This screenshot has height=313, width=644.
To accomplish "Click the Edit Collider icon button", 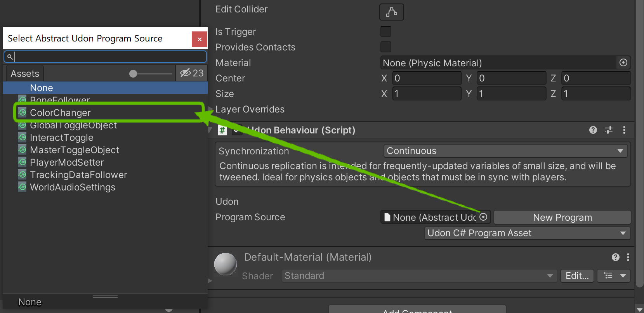I will coord(391,12).
